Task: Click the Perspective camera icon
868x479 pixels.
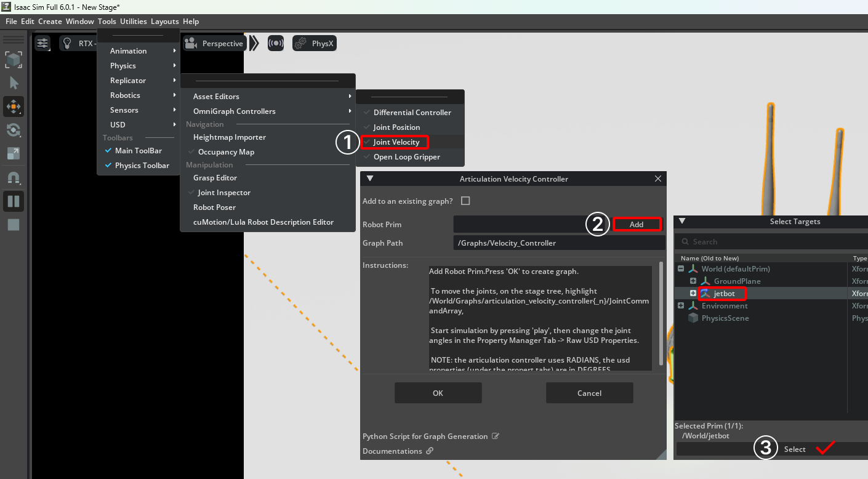Action: [x=191, y=43]
